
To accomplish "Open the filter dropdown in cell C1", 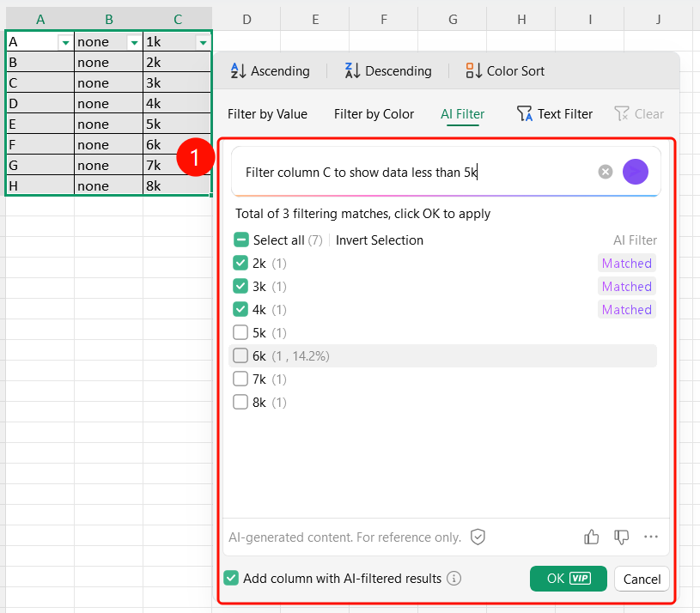I will [x=203, y=43].
